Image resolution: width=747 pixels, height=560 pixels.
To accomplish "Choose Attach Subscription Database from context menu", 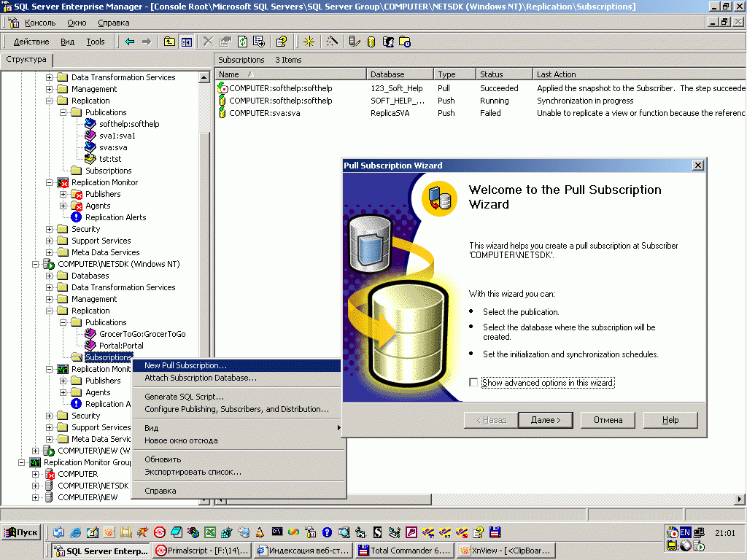I will coord(237,378).
